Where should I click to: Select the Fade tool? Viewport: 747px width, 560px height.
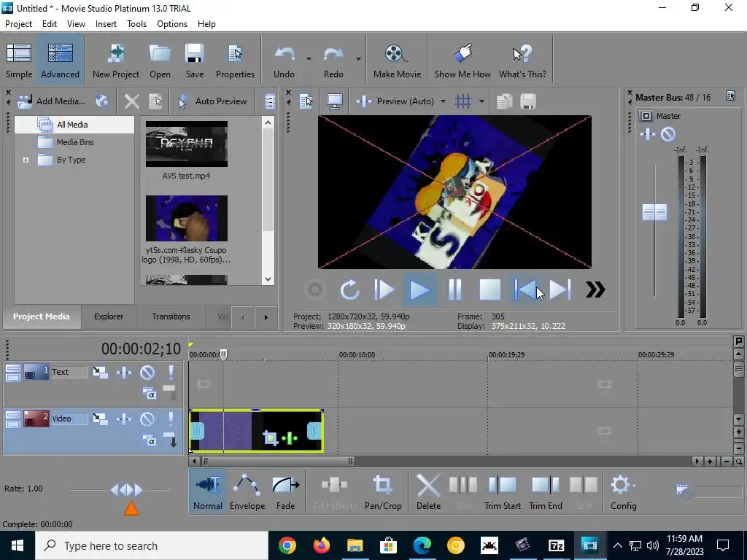[x=285, y=492]
